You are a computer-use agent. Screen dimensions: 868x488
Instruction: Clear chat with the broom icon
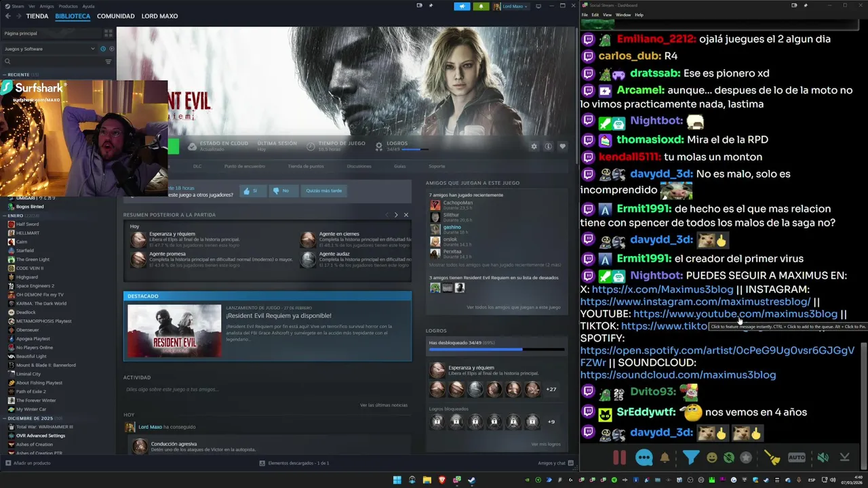[x=772, y=457]
